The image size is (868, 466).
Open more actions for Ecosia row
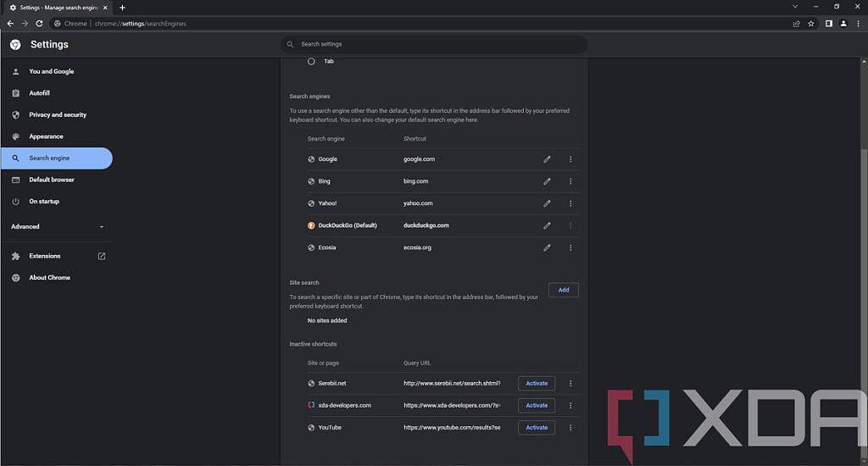[570, 248]
